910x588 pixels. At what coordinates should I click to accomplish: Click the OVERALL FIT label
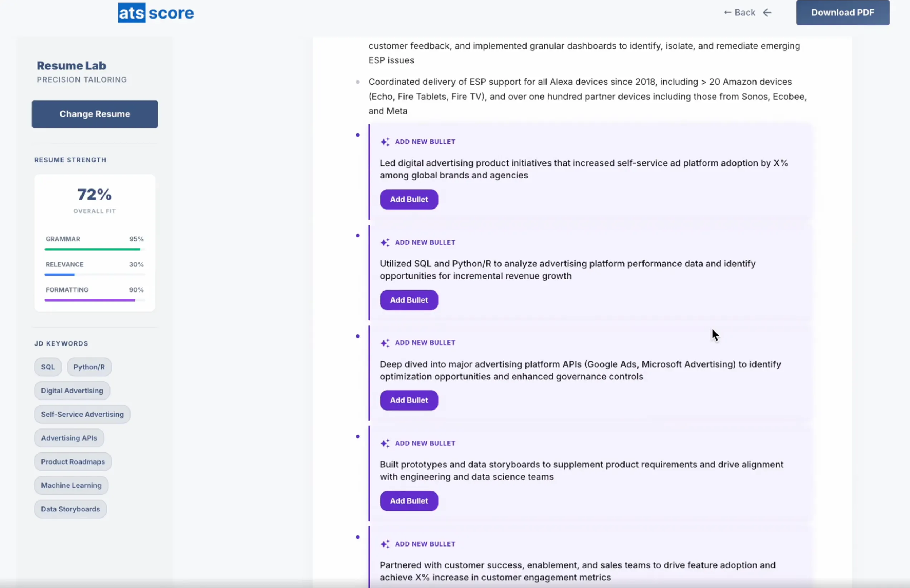pos(95,211)
